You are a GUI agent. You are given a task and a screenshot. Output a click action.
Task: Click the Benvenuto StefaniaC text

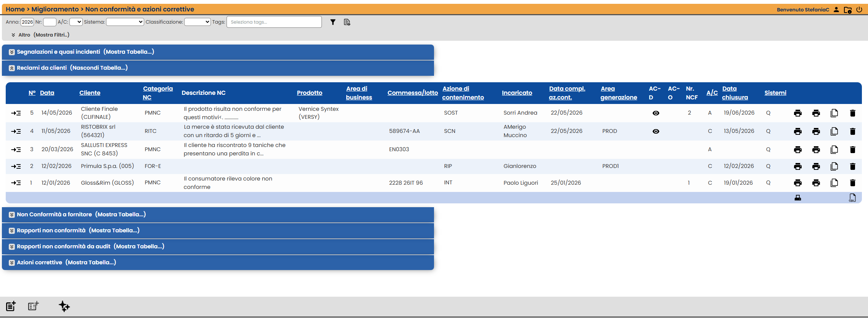point(803,10)
